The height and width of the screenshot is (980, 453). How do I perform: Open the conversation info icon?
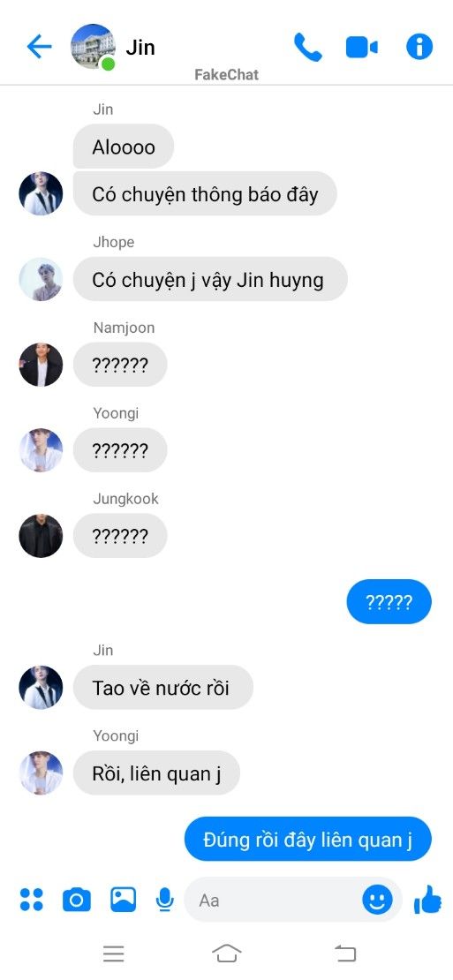[x=419, y=47]
